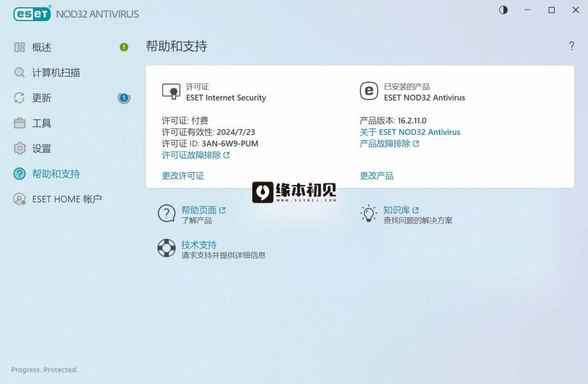Click the 更改许可证 link
This screenshot has height=384, width=588.
tap(183, 176)
